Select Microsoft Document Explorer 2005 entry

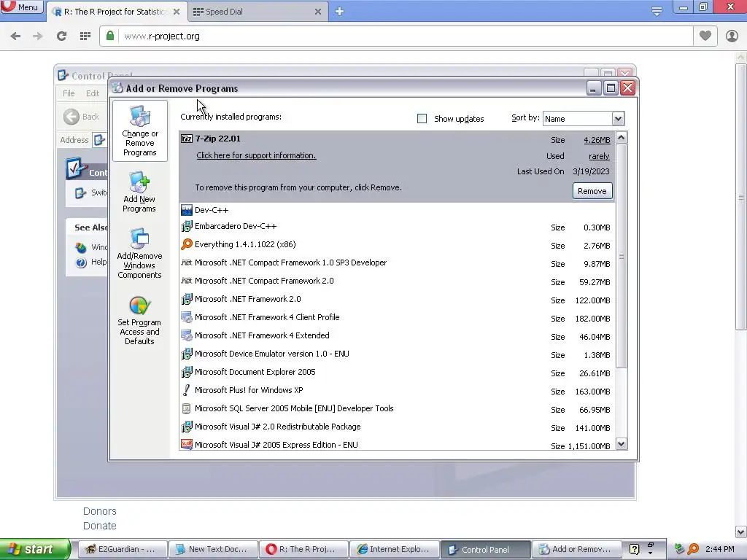click(x=255, y=372)
